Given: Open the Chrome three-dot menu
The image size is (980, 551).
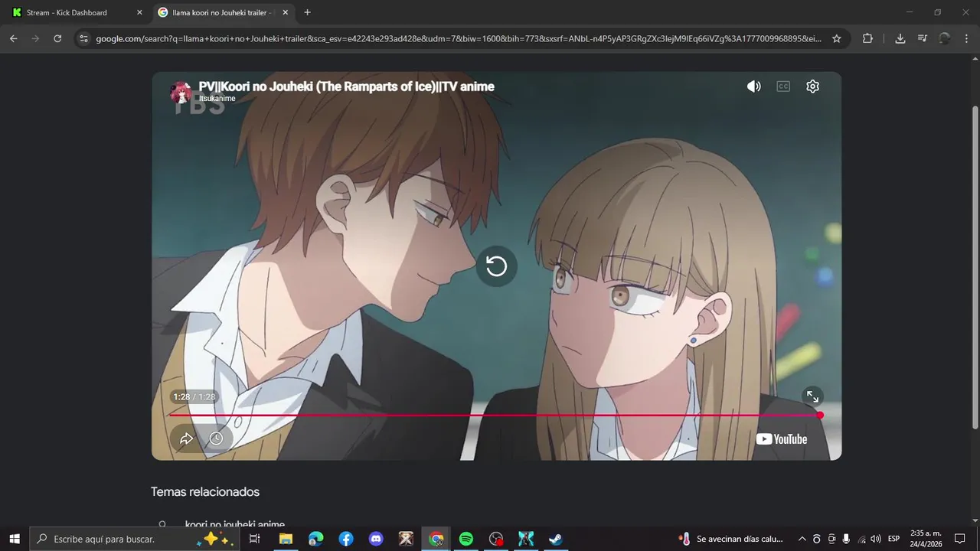Looking at the screenshot, I should [966, 38].
